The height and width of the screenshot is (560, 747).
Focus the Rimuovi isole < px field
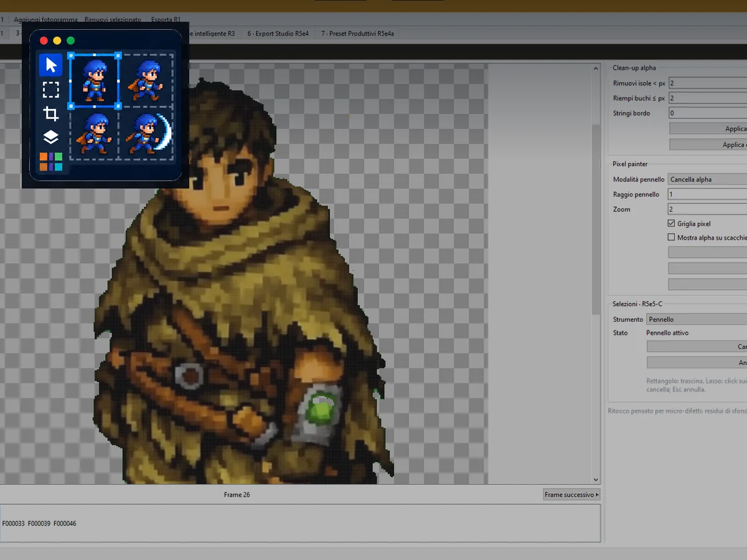(x=708, y=83)
